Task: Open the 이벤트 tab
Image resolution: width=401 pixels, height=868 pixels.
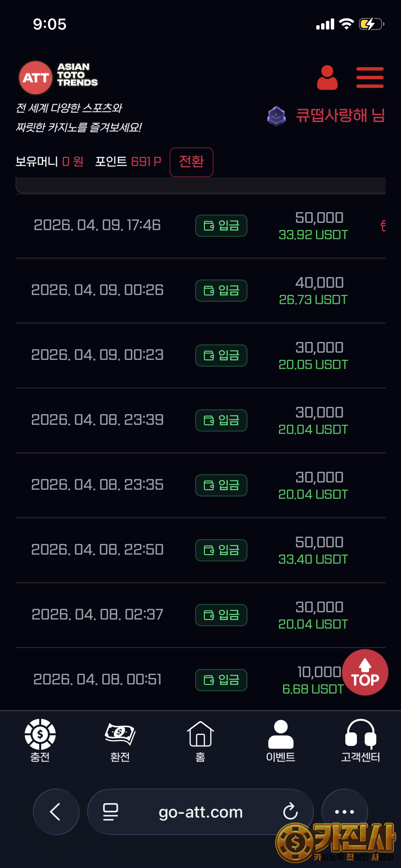Action: point(280,741)
